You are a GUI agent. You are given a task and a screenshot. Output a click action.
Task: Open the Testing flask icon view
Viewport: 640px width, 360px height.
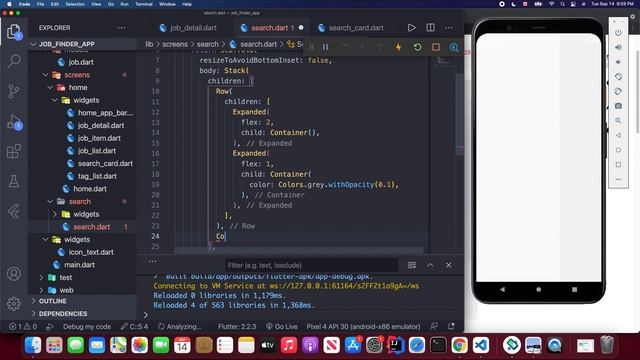click(x=14, y=181)
